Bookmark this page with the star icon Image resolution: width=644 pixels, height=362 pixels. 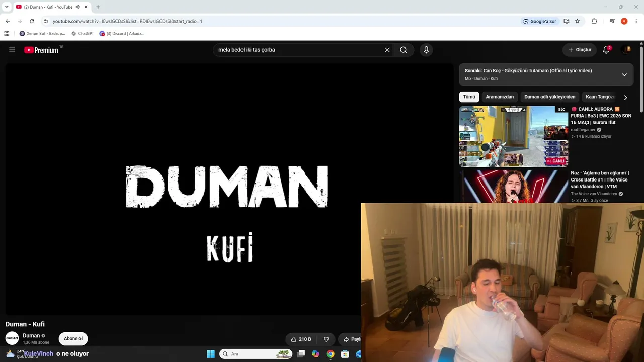(x=577, y=21)
